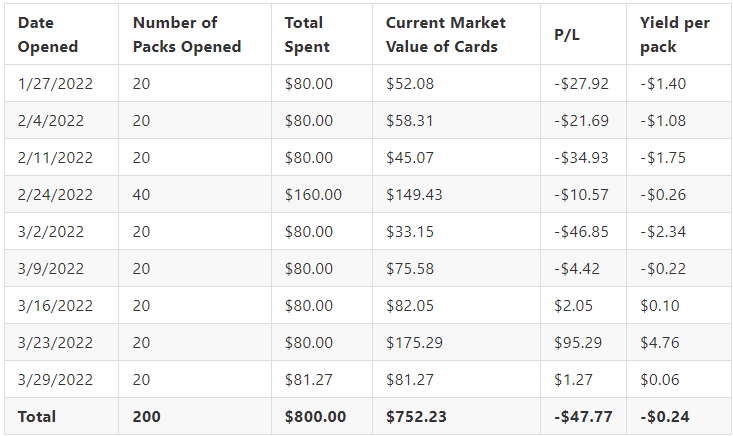This screenshot has width=733, height=436.
Task: Select the 2/24/2022 date cell
Action: coord(55,194)
